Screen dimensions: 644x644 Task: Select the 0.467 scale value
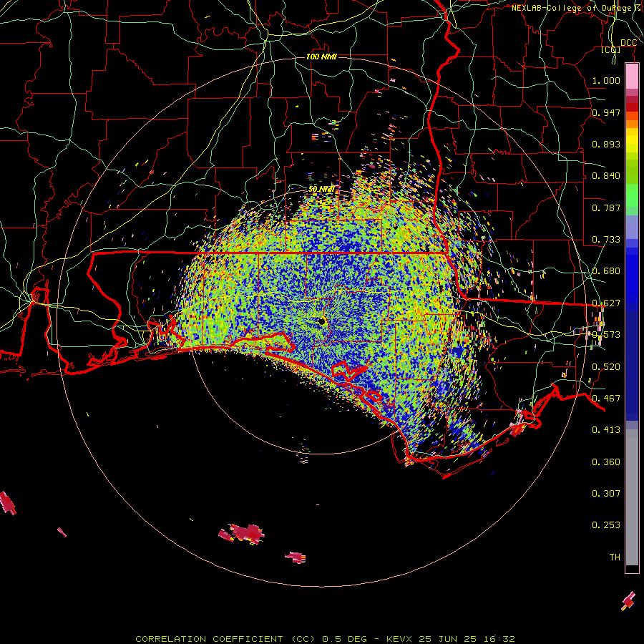click(x=606, y=399)
